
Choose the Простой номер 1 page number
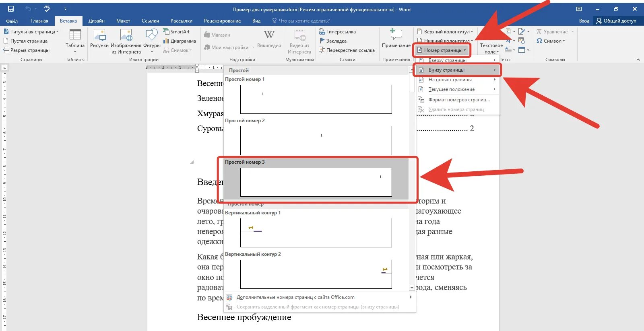tap(316, 96)
